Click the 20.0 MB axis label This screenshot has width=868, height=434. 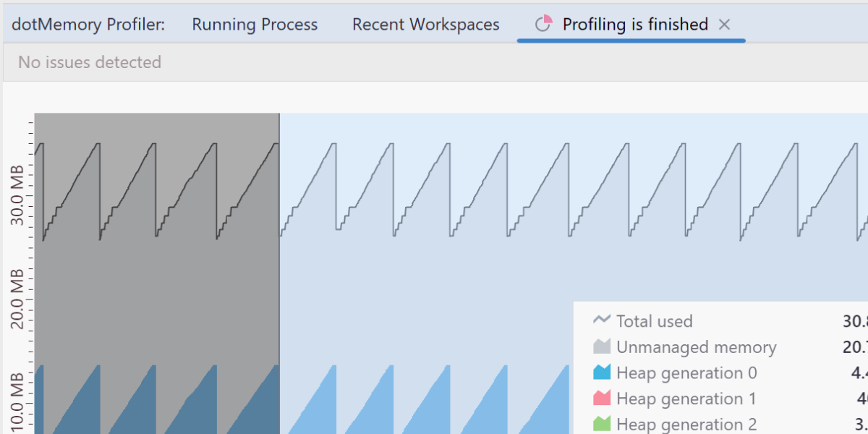coord(17,299)
